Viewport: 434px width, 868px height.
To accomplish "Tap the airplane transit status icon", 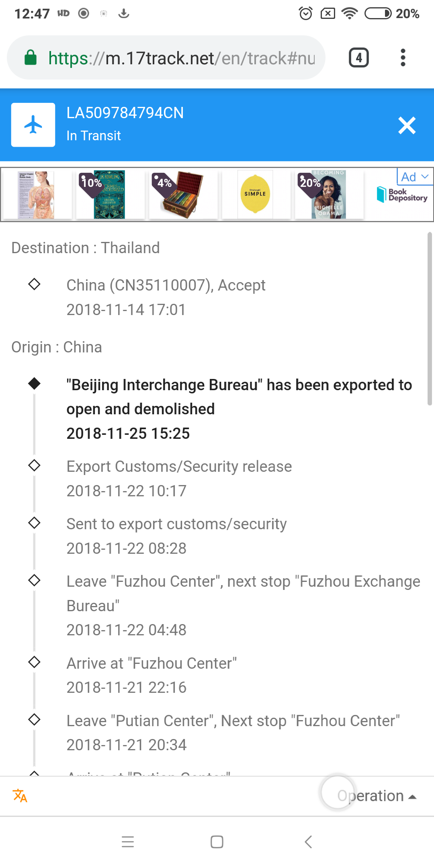I will click(x=33, y=125).
